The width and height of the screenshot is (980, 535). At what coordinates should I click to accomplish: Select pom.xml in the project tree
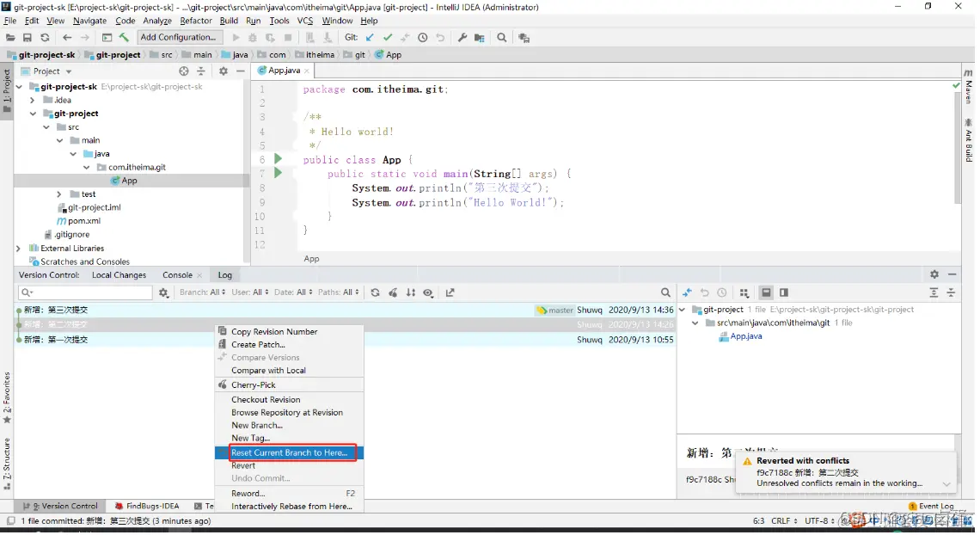coord(84,221)
